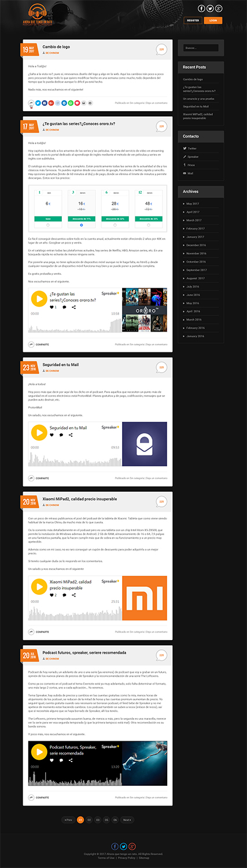Open November 2016 archive

point(196,253)
